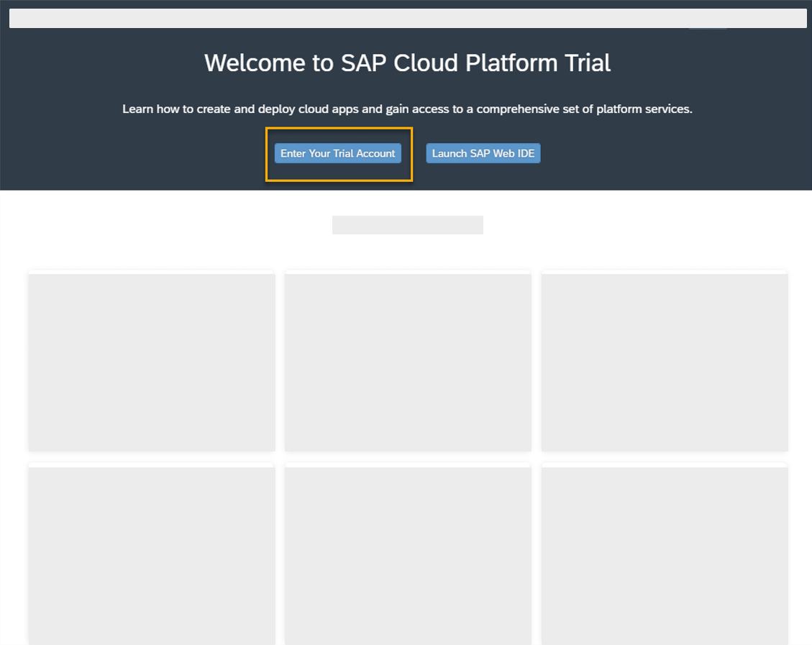Click the subtitle text about deploying cloud apps
Viewport: 812px width, 645px height.
pos(407,109)
